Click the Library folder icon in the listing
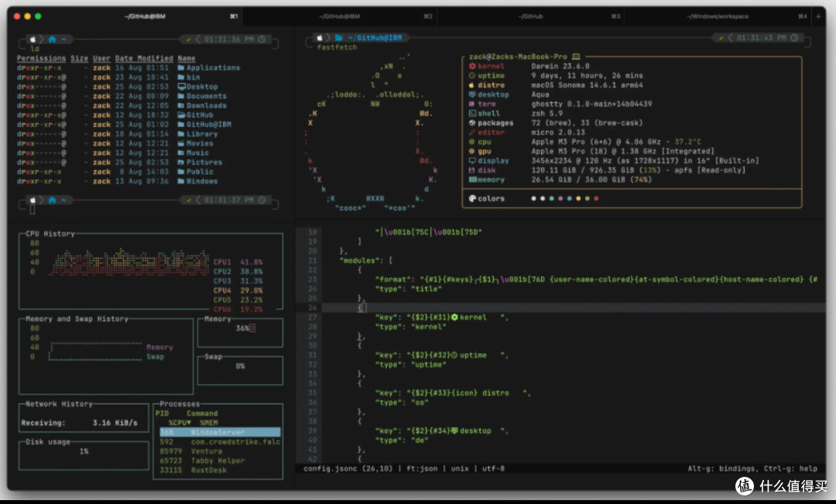 [x=180, y=134]
